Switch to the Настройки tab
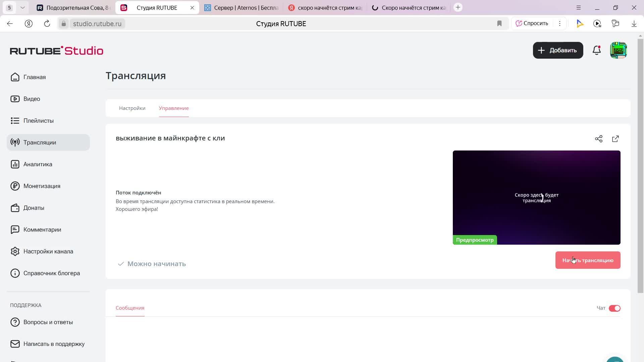Viewport: 644px width, 362px height. point(132,108)
